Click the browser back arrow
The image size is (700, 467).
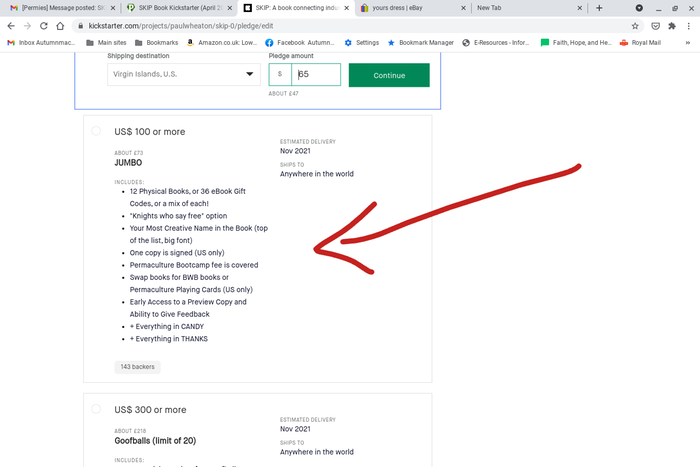10,26
